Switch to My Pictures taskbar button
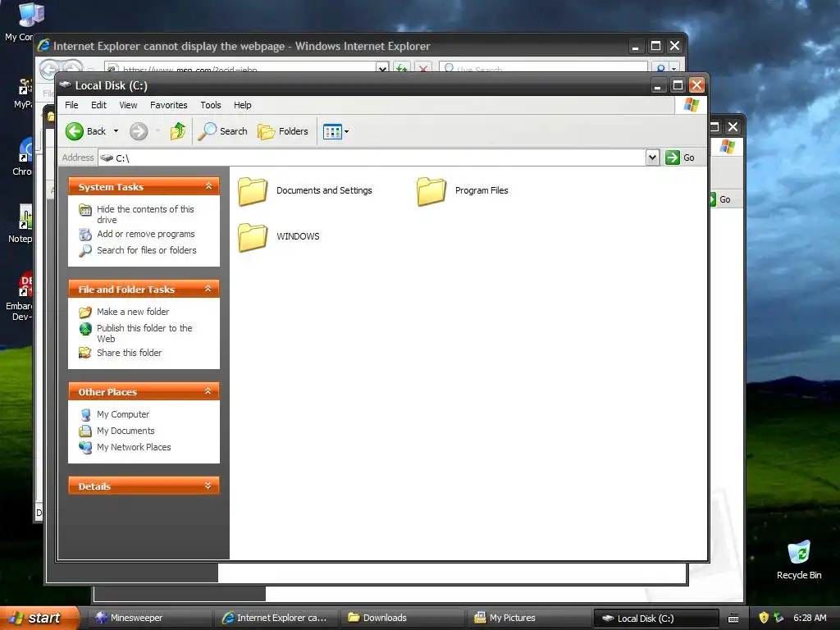This screenshot has height=630, width=840. coord(529,618)
